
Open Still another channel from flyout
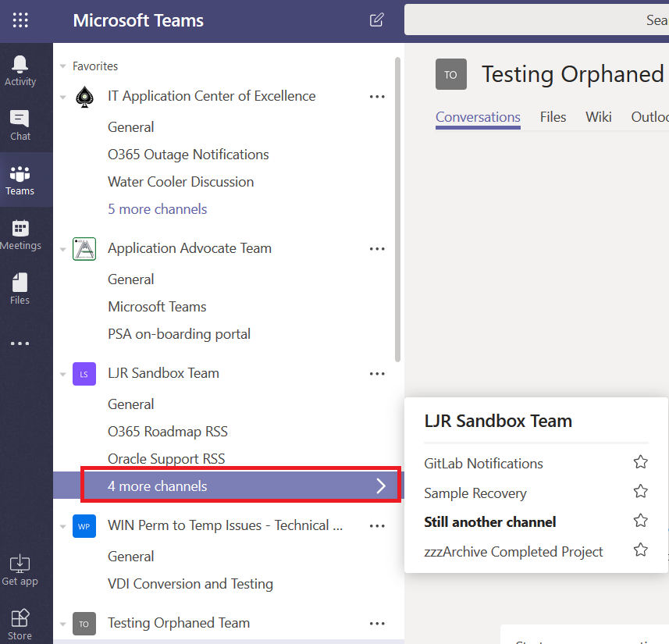click(x=489, y=521)
